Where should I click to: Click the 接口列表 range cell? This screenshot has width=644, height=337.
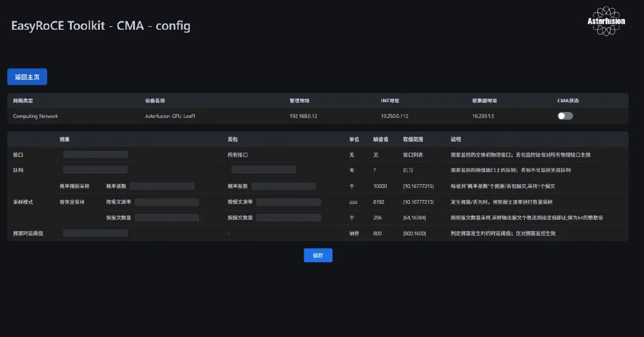413,155
